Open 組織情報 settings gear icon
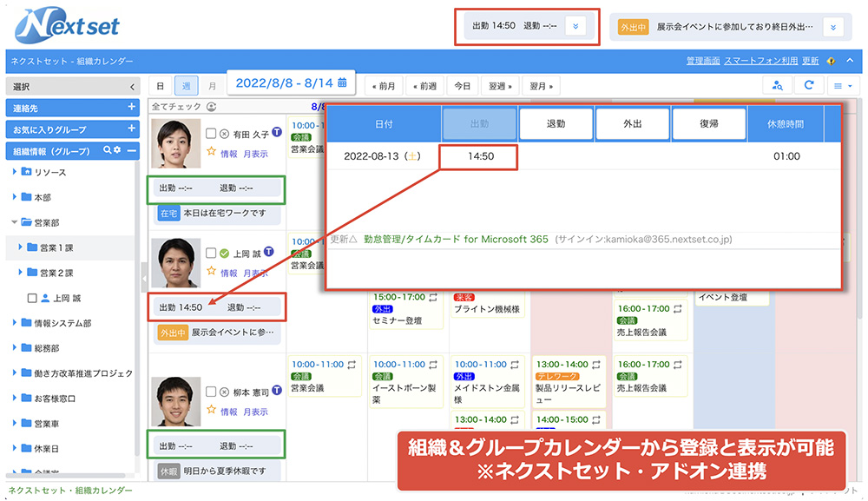The height and width of the screenshot is (501, 868). pos(117,150)
